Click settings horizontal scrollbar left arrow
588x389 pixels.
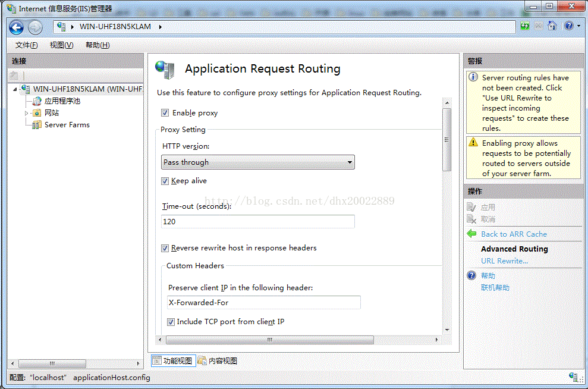(161, 340)
